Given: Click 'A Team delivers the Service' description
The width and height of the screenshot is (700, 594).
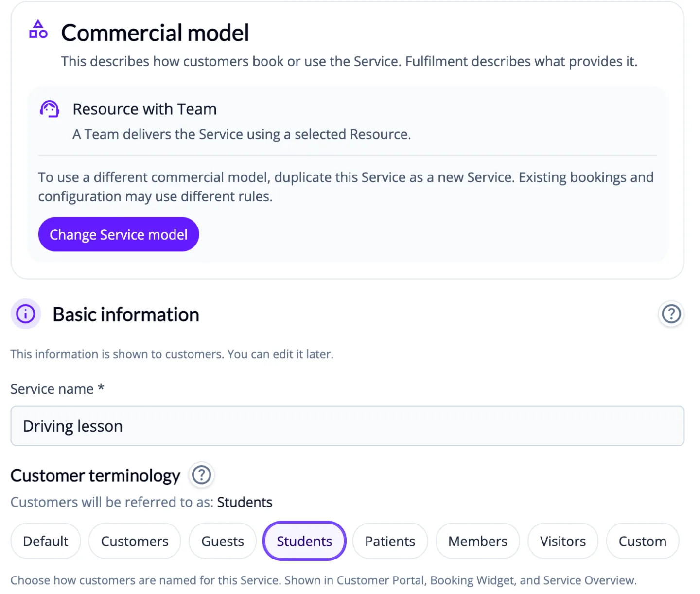Looking at the screenshot, I should (242, 134).
